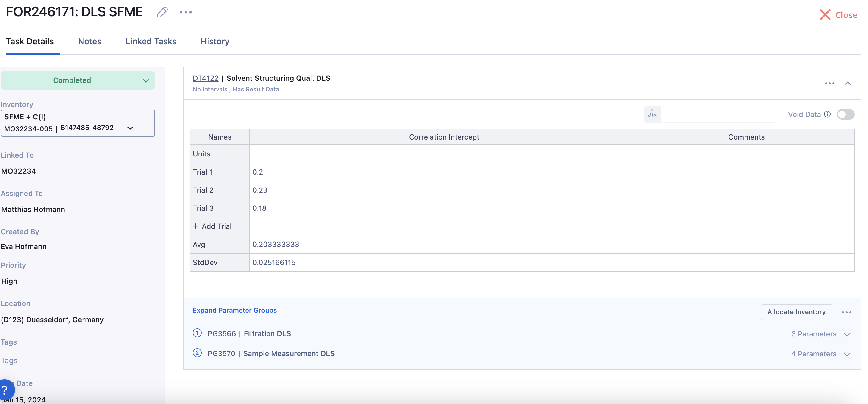Switch to the Notes tab

click(90, 42)
